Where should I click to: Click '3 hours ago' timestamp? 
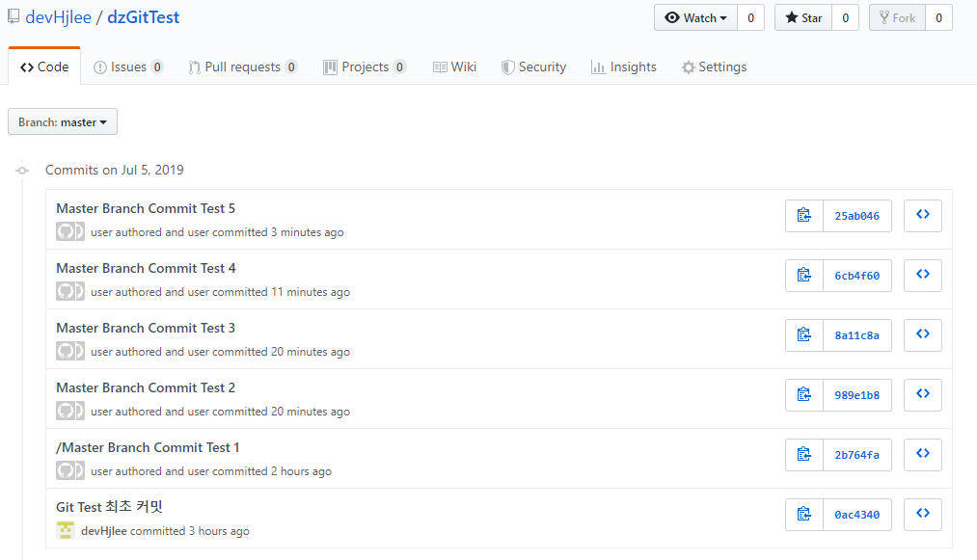coord(219,531)
